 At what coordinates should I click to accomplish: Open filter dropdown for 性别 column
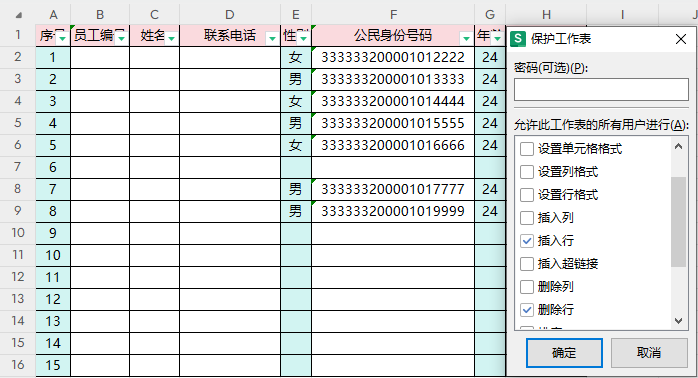click(303, 39)
